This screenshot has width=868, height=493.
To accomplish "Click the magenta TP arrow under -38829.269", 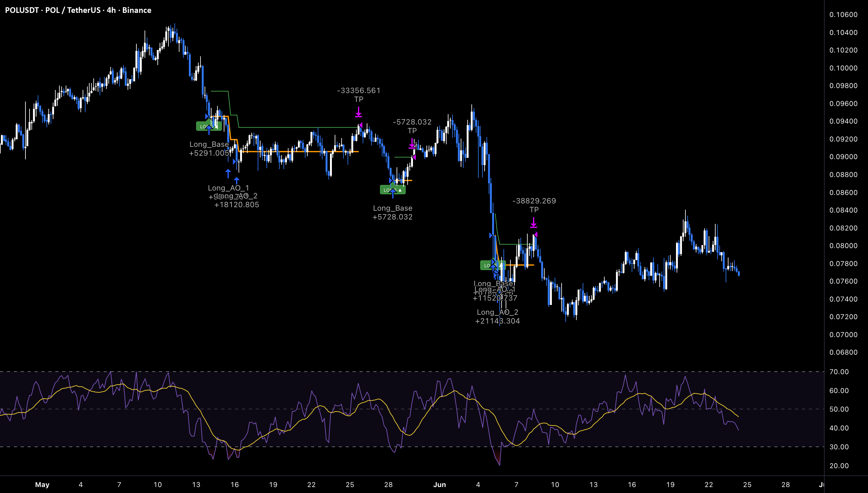I will [534, 223].
